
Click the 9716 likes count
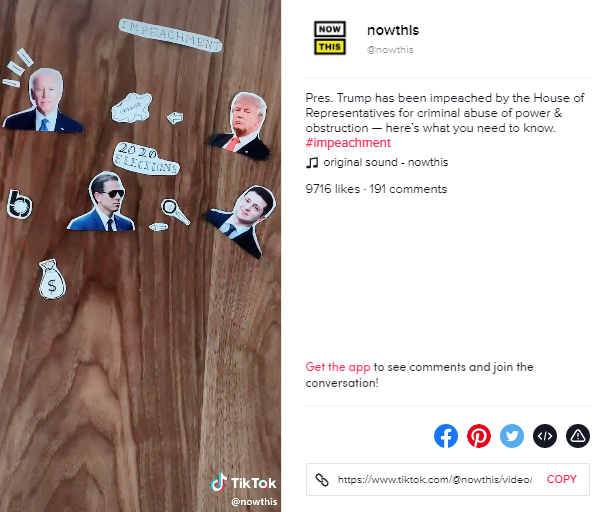pos(333,189)
